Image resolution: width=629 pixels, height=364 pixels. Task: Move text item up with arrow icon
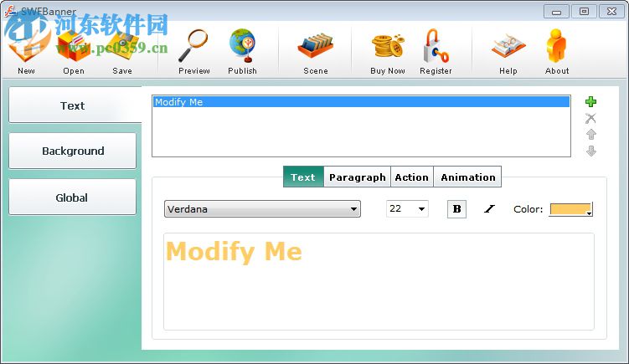coord(590,134)
